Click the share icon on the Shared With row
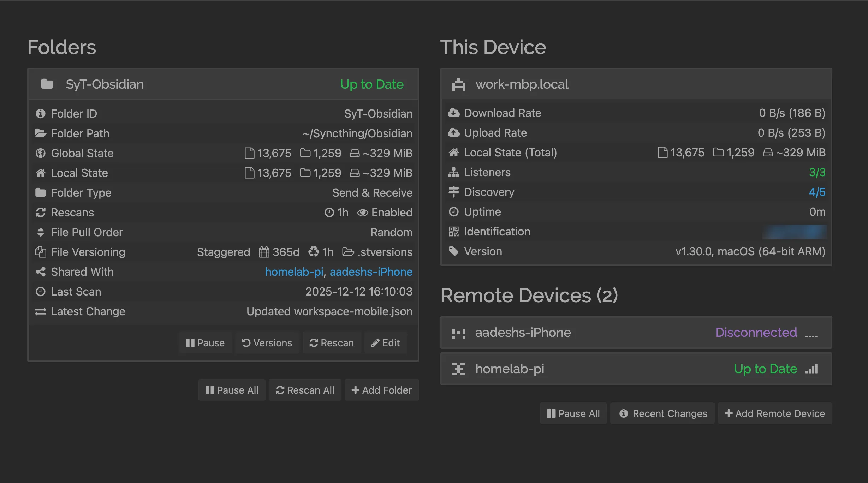The height and width of the screenshot is (483, 868). click(x=40, y=272)
